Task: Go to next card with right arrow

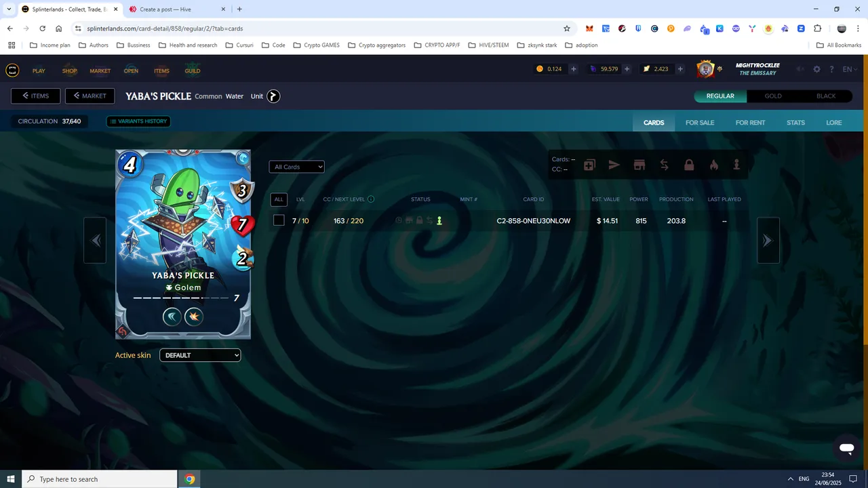Action: (768, 240)
